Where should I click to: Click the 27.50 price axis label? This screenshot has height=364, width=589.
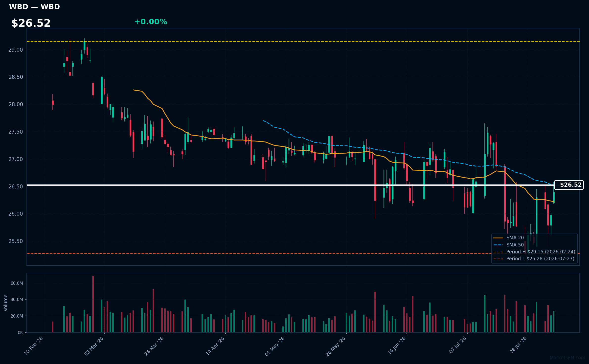pos(16,132)
